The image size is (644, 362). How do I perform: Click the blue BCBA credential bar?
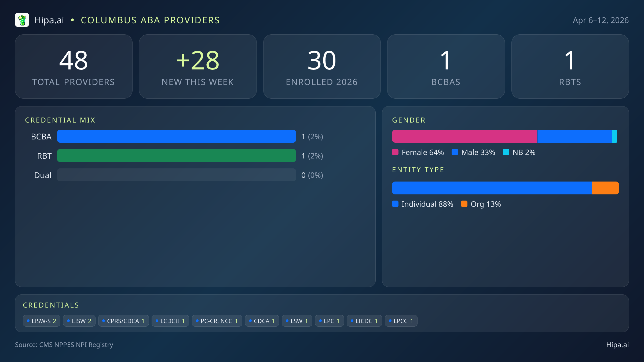[x=176, y=136]
